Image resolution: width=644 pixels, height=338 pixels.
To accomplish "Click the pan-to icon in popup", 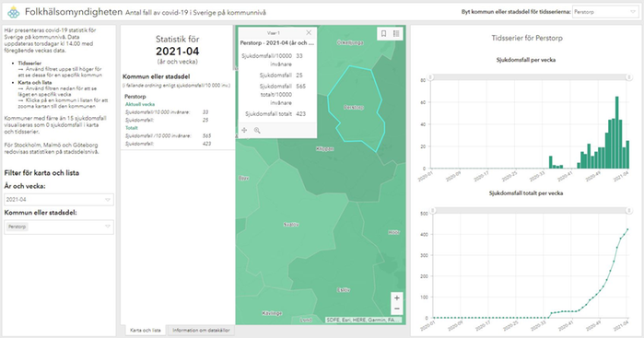I will point(244,130).
